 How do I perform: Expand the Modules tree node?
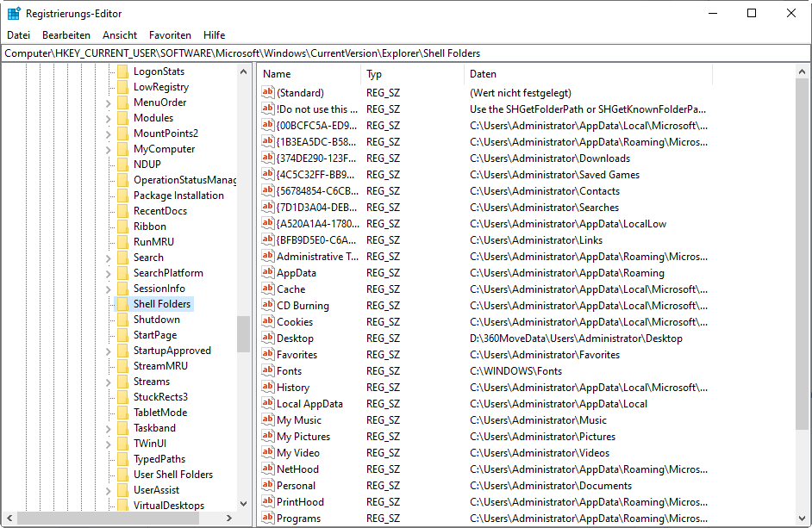click(x=109, y=119)
